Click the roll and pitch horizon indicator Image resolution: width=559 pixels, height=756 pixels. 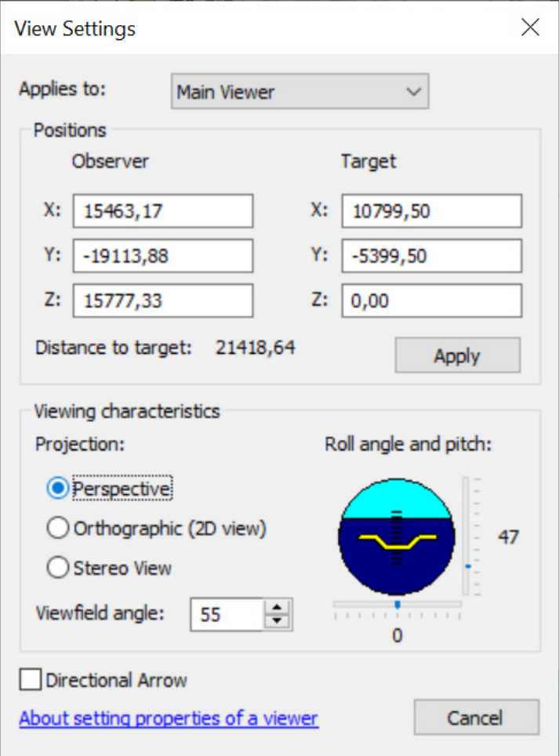[x=397, y=536]
